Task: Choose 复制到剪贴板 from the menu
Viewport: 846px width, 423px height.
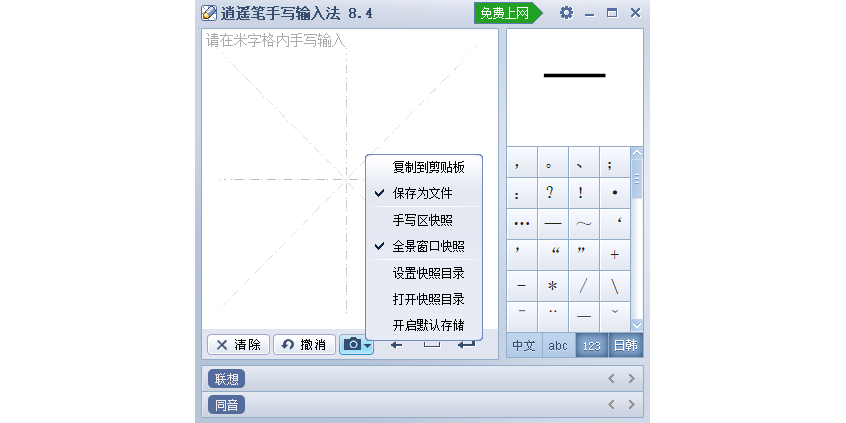Action: (424, 168)
